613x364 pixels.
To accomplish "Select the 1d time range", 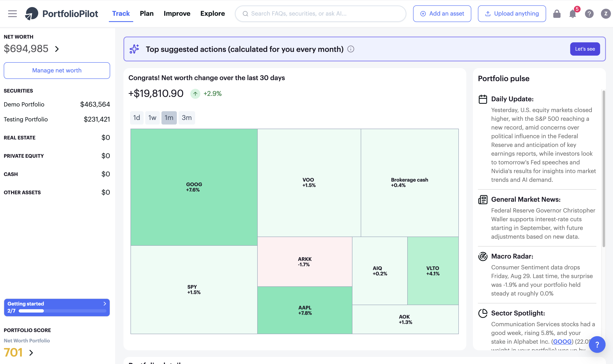I will 137,118.
